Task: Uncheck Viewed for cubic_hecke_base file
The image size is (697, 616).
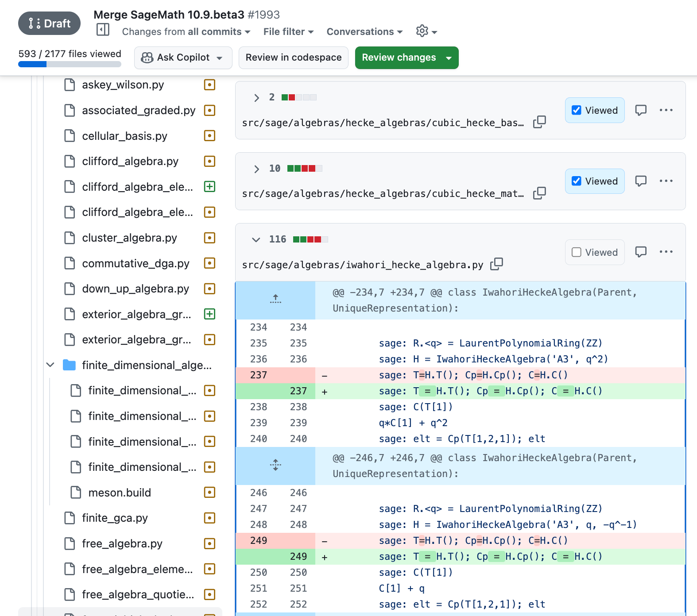Action: coord(577,110)
